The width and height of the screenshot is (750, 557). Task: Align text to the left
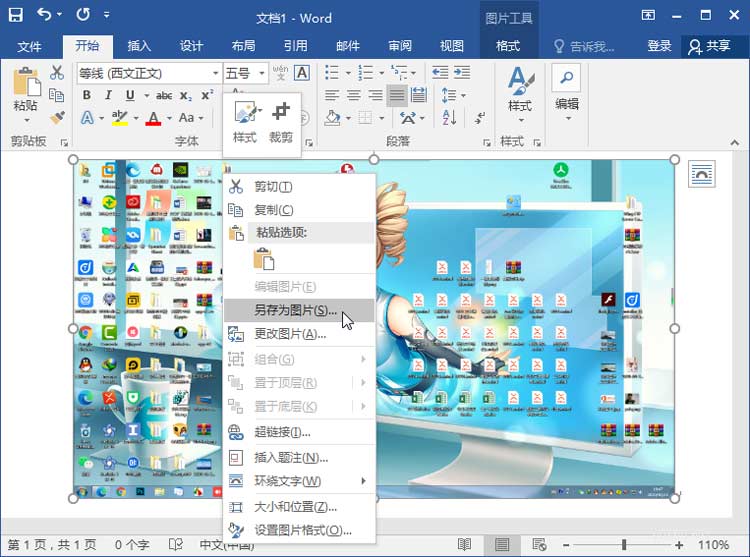(x=332, y=95)
